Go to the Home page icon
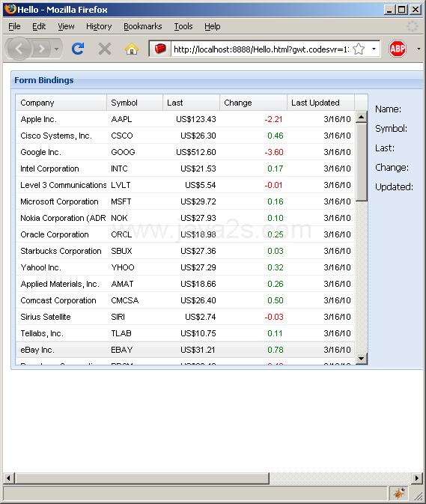Screen dimensions: 426x504 coord(132,49)
